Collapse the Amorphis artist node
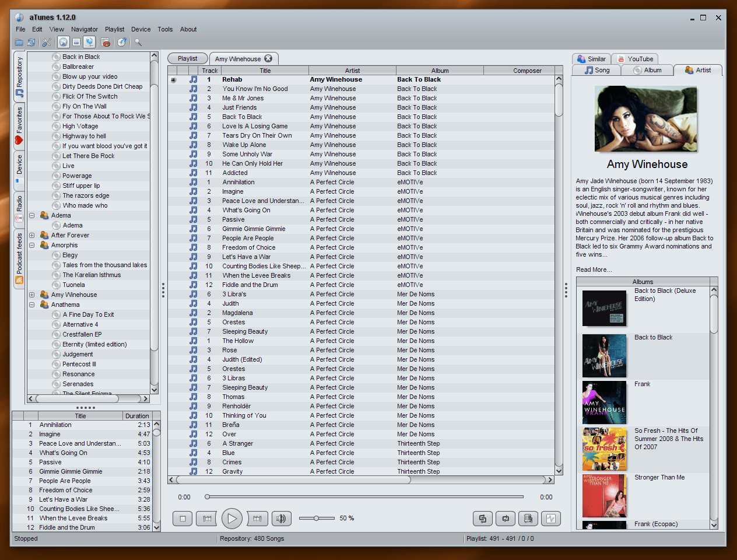The image size is (737, 560). [x=32, y=245]
